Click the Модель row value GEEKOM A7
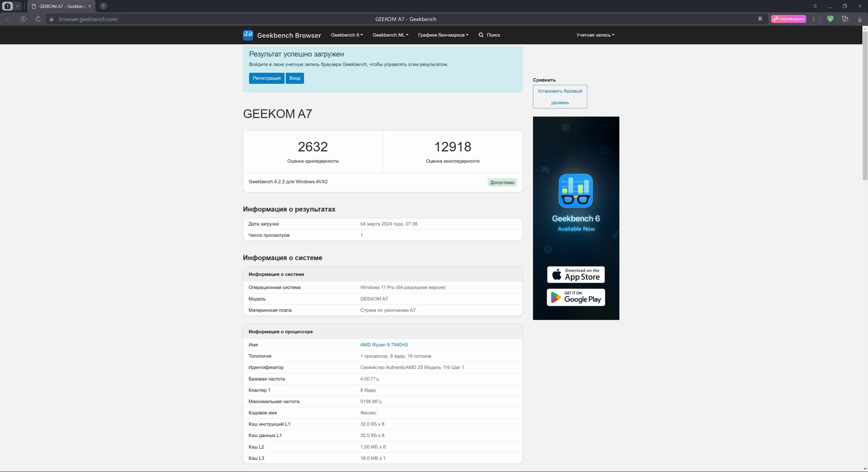 click(x=374, y=299)
